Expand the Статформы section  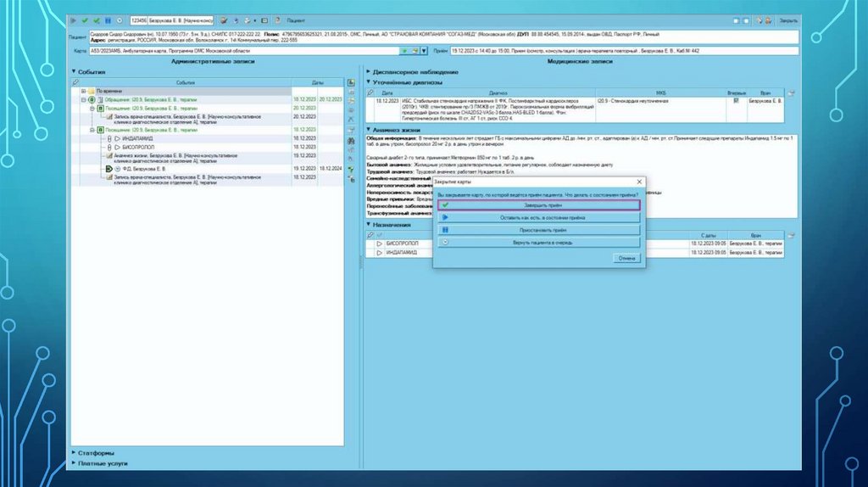72,452
